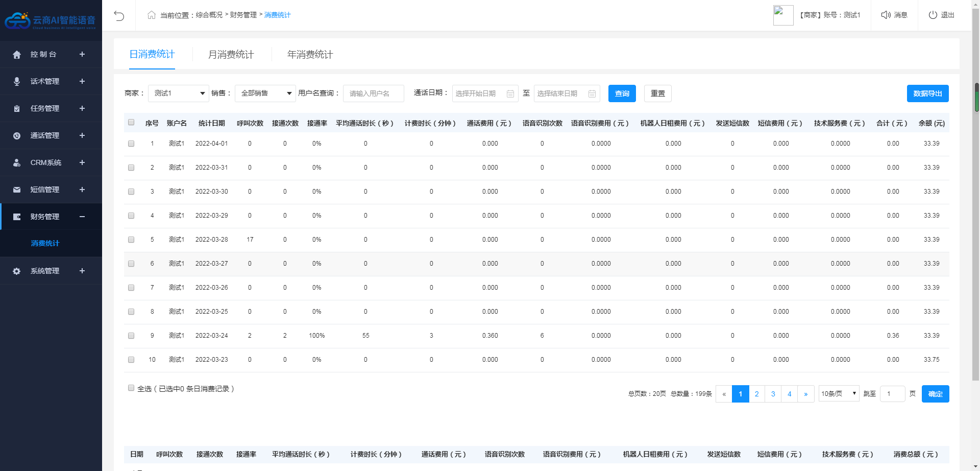Toggle the 全选 checkbox below the table

click(131, 388)
